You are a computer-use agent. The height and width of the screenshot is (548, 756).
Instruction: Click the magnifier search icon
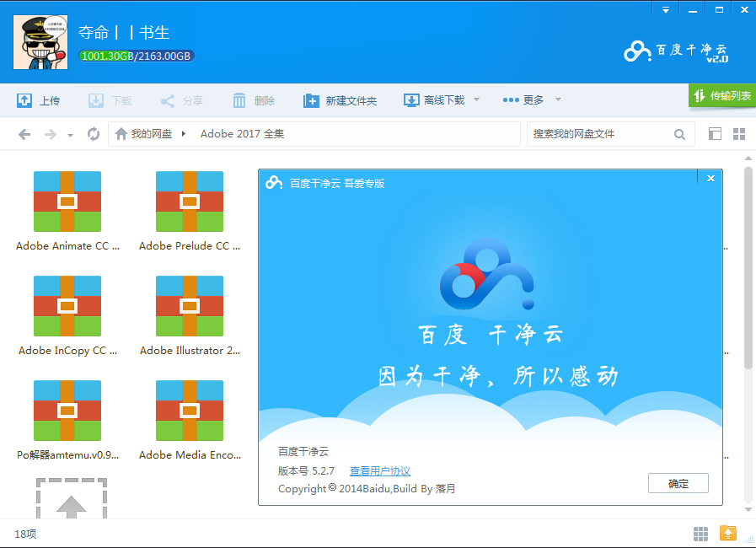679,134
